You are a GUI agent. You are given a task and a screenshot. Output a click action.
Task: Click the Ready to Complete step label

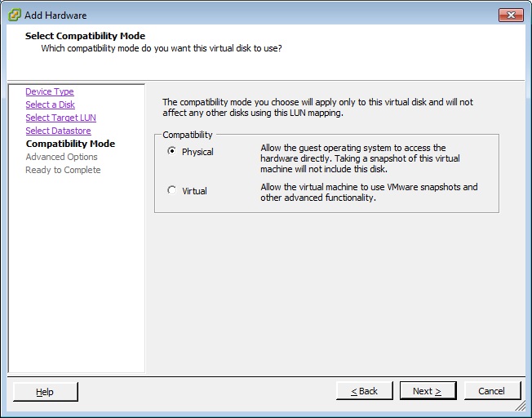tap(63, 170)
